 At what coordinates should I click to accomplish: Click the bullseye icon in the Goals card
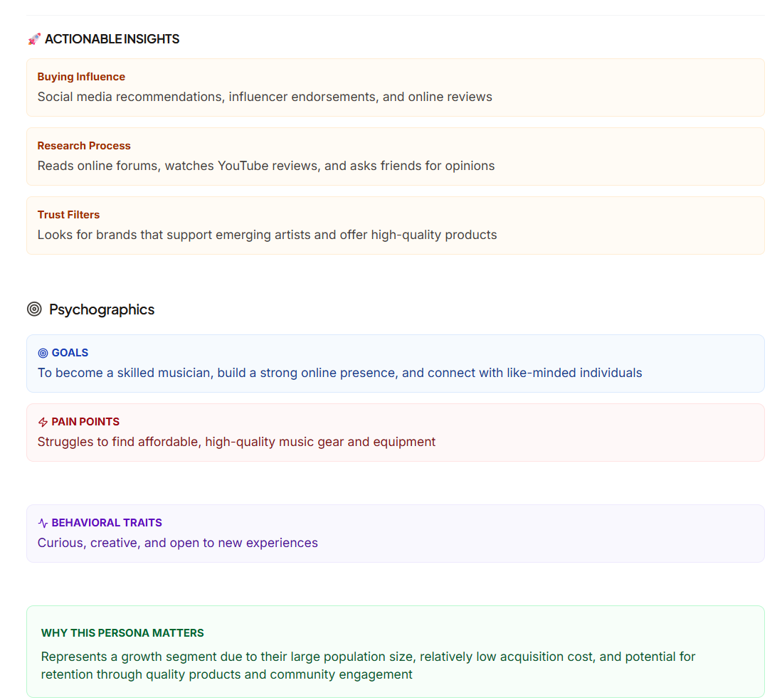pyautogui.click(x=43, y=353)
